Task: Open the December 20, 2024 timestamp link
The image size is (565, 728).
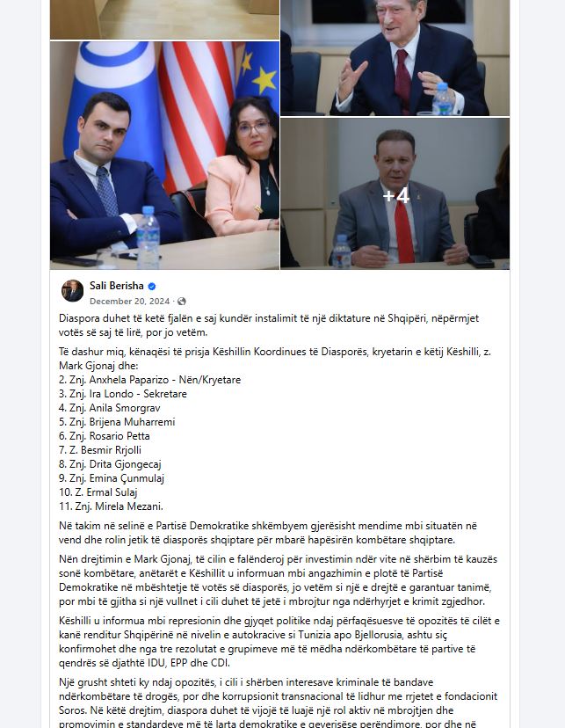Action: [129, 302]
